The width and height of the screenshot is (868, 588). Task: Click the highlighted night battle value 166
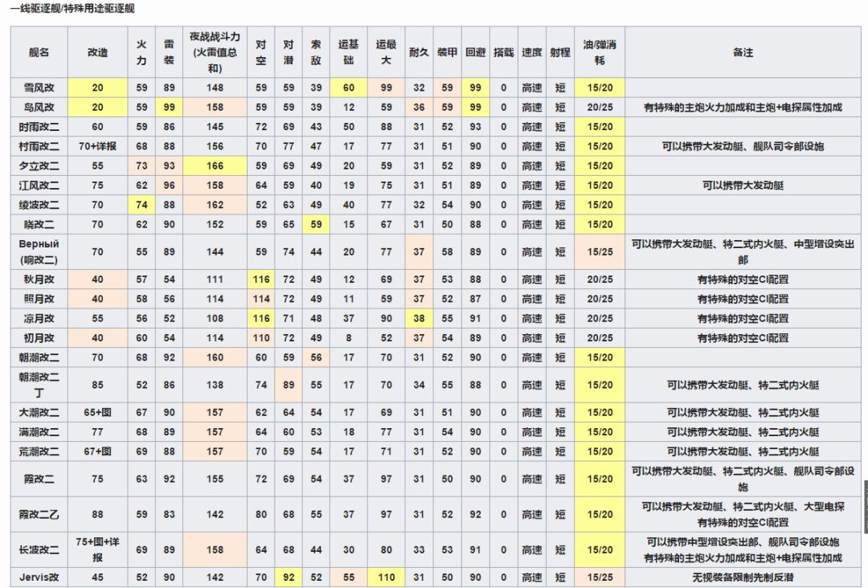click(x=215, y=166)
